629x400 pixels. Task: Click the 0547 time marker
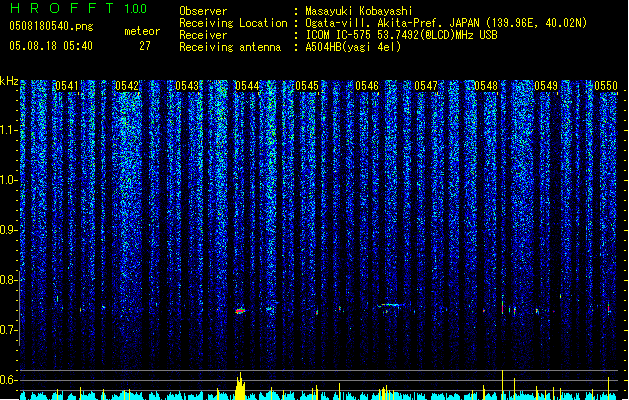(426, 86)
